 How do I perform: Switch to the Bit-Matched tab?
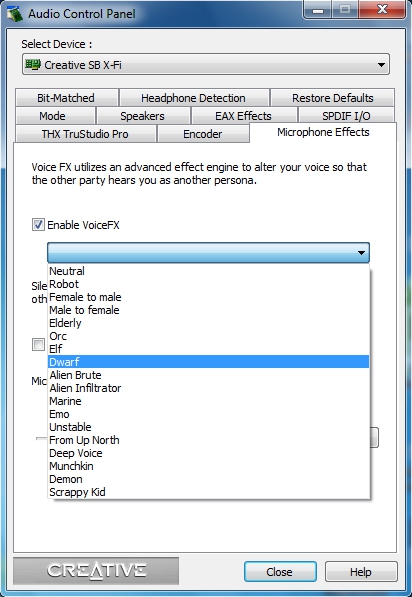click(66, 98)
